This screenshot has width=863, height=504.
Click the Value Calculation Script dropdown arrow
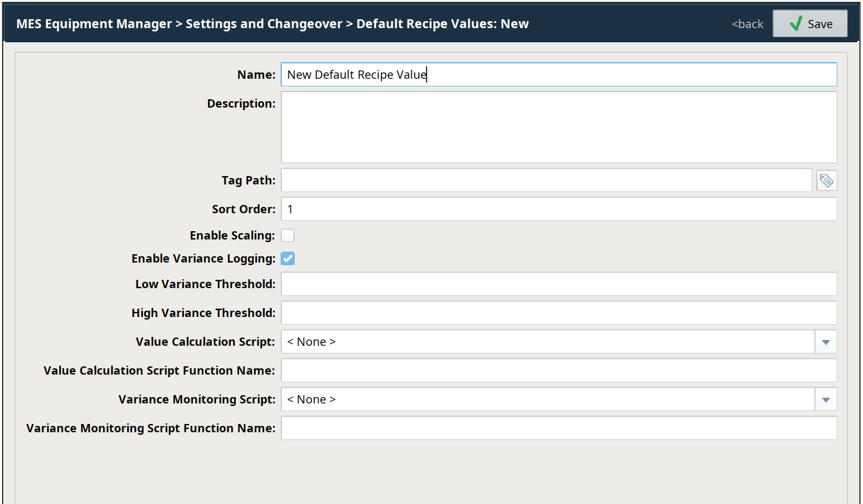point(825,342)
